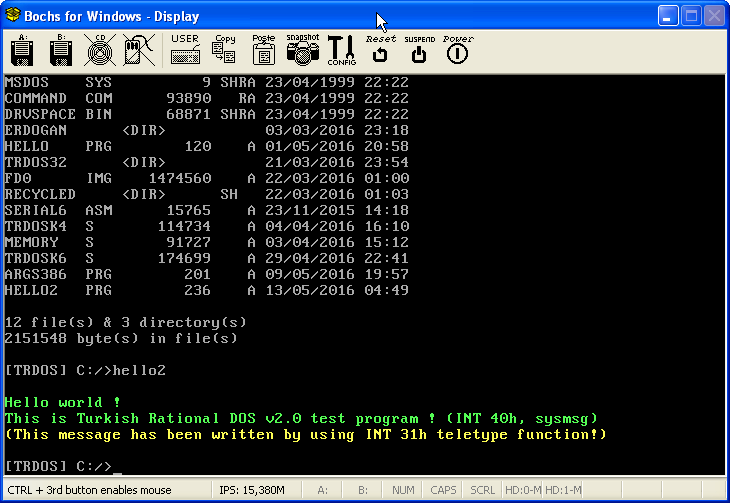Click the green 'Hello world !' line
This screenshot has height=503, width=730.
[x=63, y=402]
